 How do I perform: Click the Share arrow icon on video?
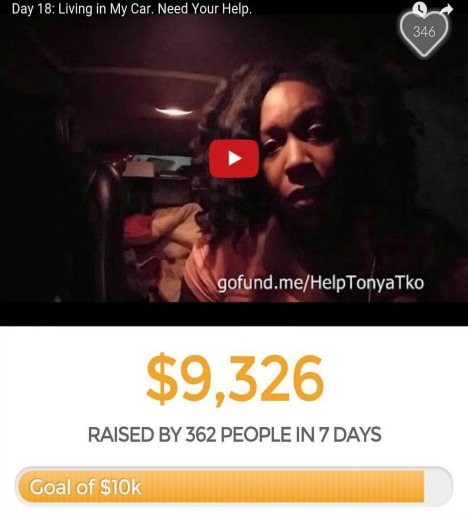click(x=446, y=9)
